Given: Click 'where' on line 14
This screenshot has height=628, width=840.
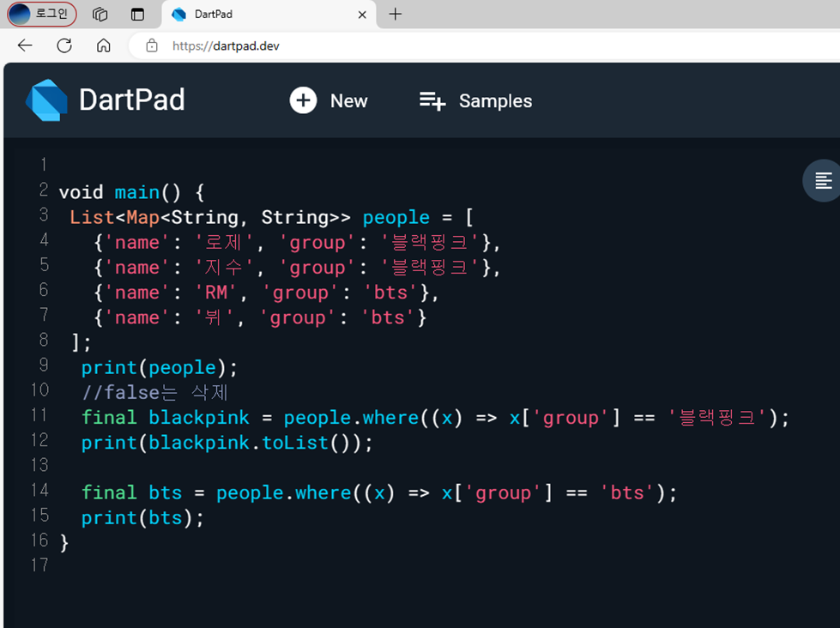Looking at the screenshot, I should 323,492.
